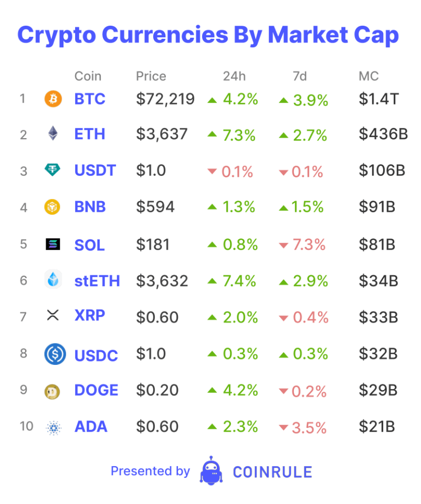
Task: Click the Bitcoin orange coin icon
Action: coord(53,99)
